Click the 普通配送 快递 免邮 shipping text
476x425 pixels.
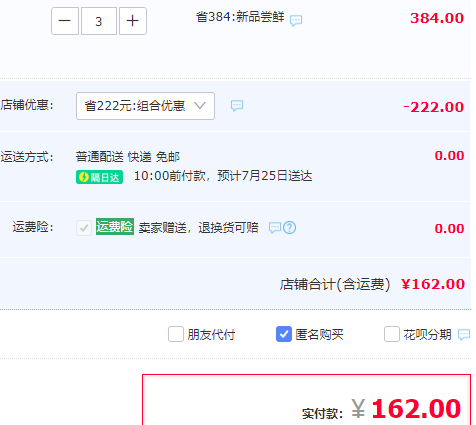click(x=128, y=157)
